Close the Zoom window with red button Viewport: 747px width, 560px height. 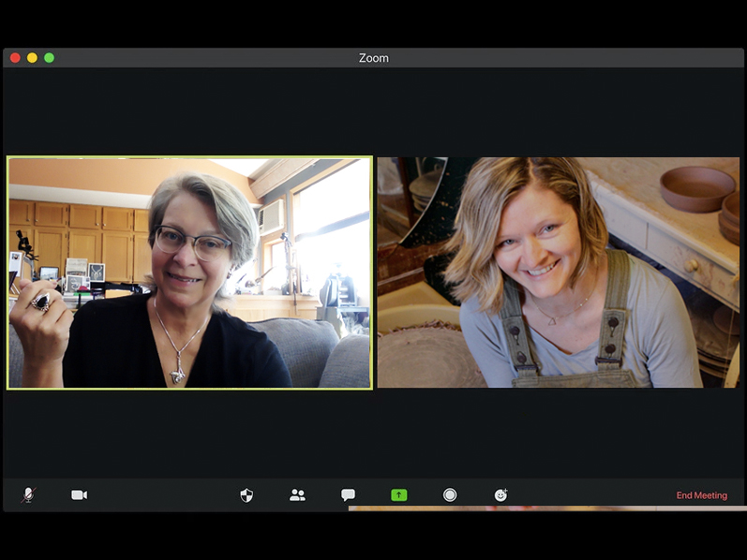(15, 58)
